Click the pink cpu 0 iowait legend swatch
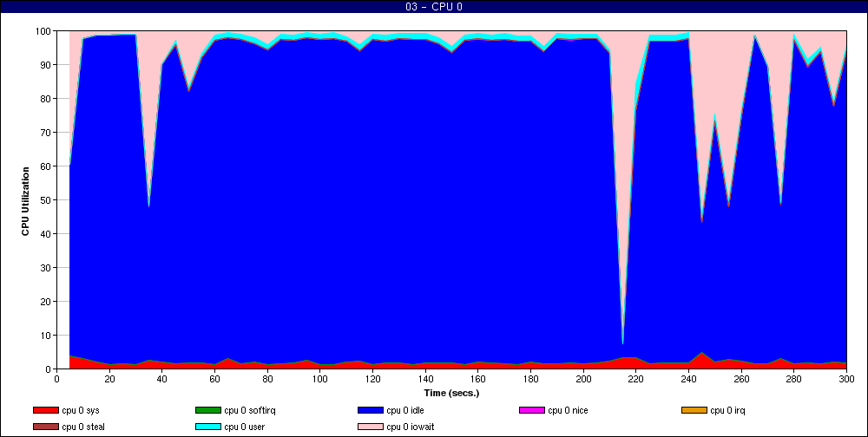 pos(370,427)
